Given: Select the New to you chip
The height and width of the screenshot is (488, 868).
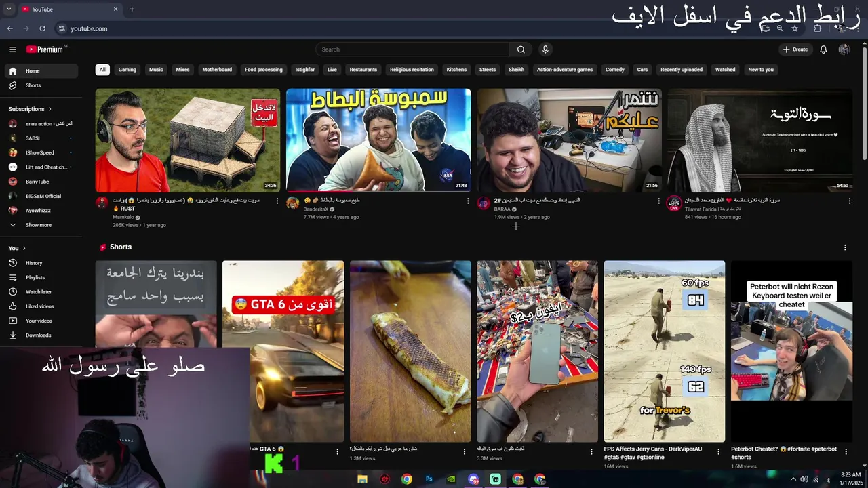Looking at the screenshot, I should pos(761,70).
